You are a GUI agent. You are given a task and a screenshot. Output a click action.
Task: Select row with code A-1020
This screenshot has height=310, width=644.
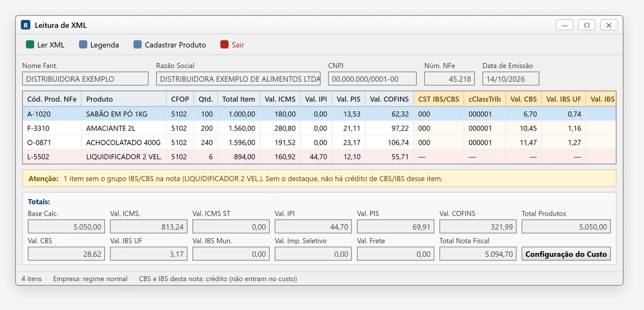coord(319,114)
